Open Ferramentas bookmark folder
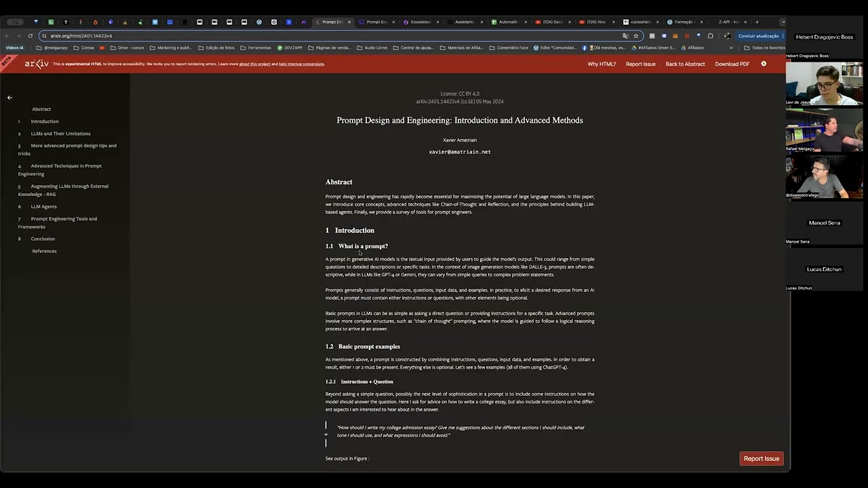The image size is (868, 488). 255,48
